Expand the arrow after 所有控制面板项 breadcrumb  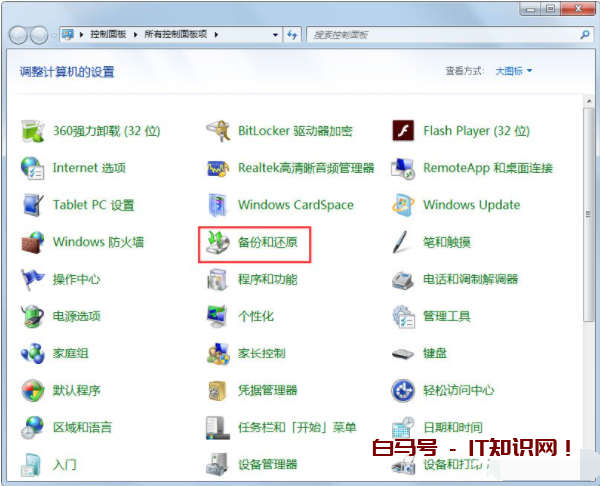point(215,34)
